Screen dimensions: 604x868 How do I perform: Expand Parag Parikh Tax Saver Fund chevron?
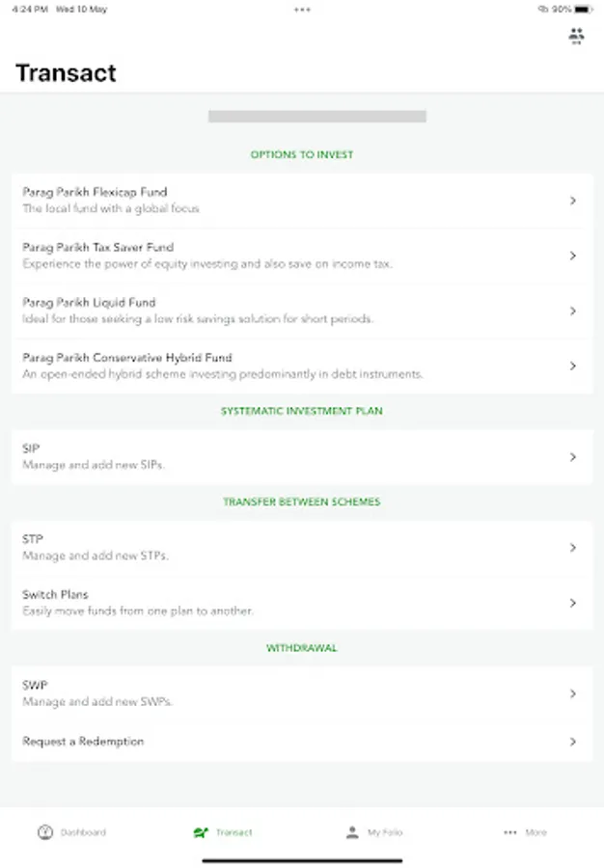pos(573,256)
